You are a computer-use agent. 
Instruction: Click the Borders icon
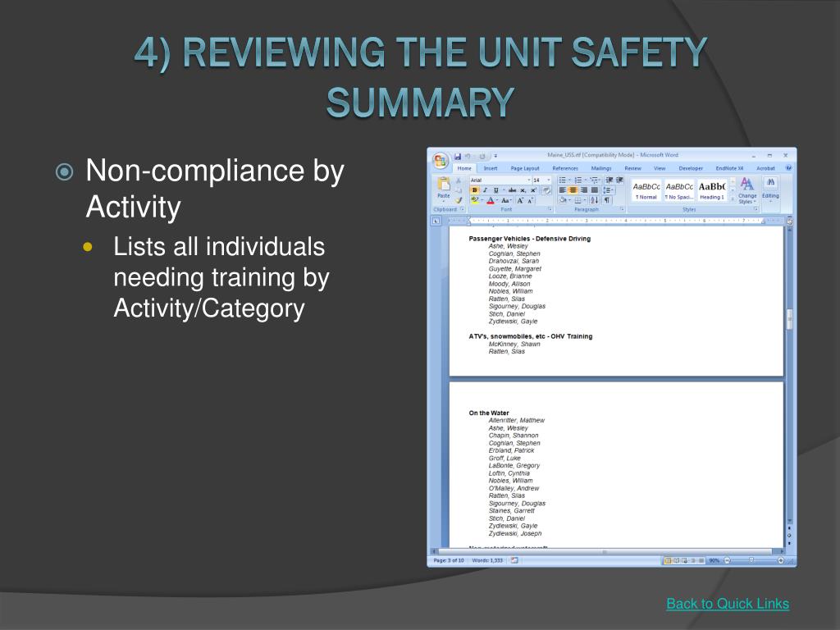click(578, 200)
